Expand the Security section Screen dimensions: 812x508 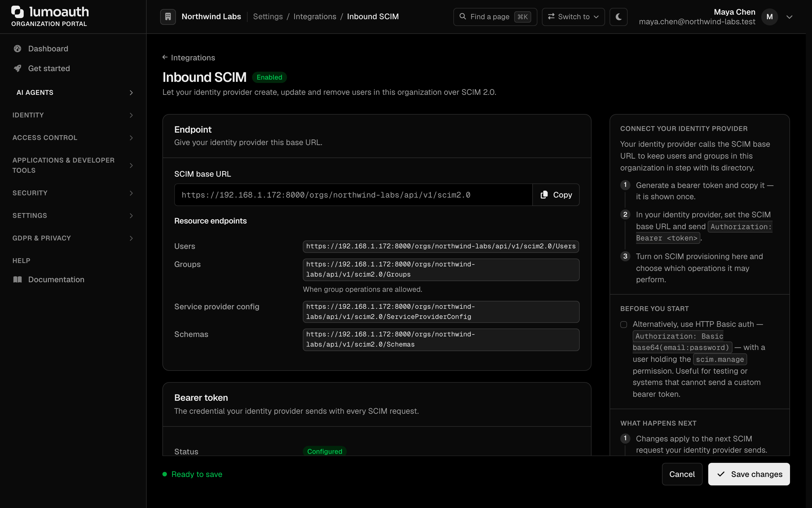[73, 193]
